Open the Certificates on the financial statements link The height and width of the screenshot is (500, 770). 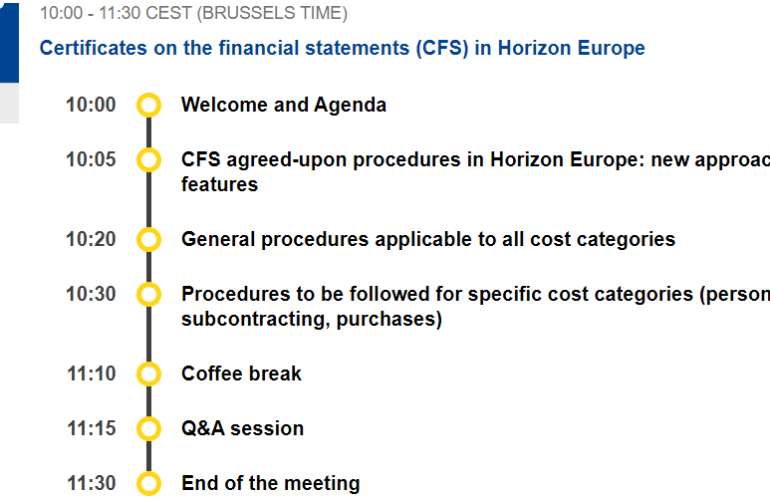[342, 48]
